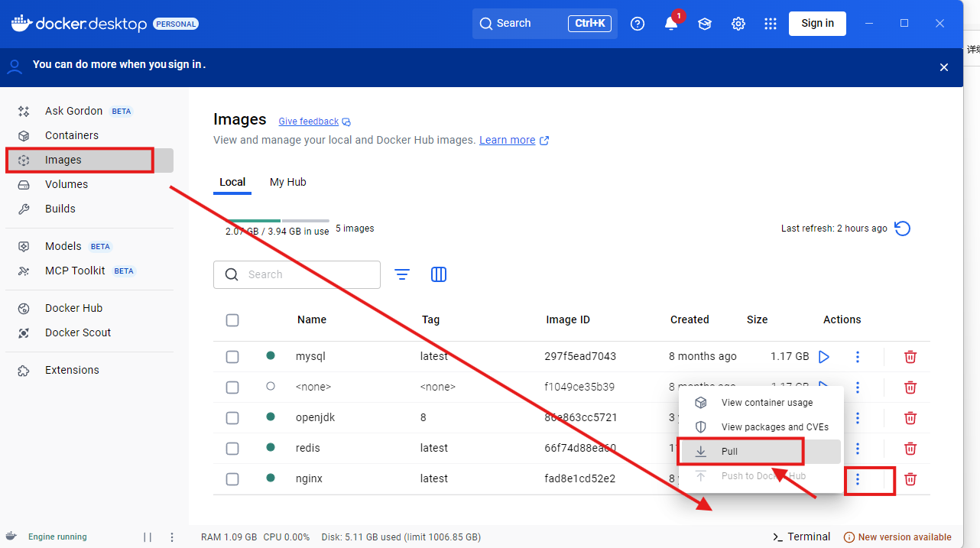Go to Volumes in sidebar
Screen dimensions: 980x548
tap(89, 184)
